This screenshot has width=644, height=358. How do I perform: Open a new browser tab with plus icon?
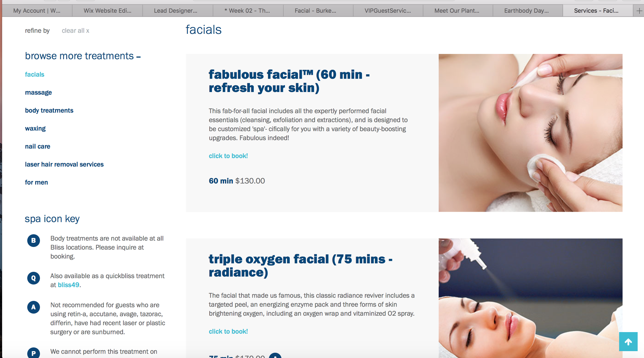click(639, 11)
